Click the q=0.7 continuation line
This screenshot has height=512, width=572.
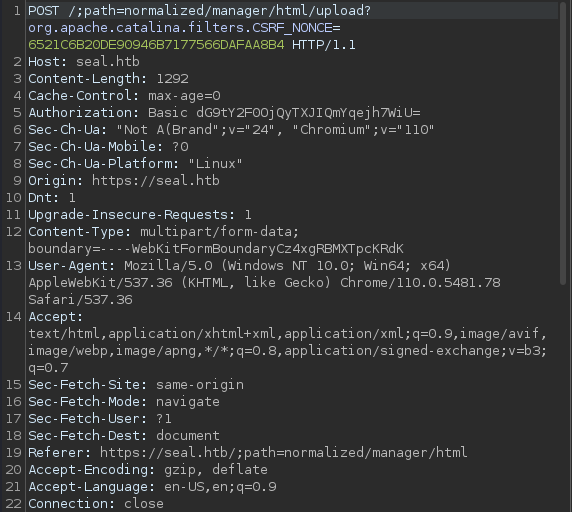(48, 368)
